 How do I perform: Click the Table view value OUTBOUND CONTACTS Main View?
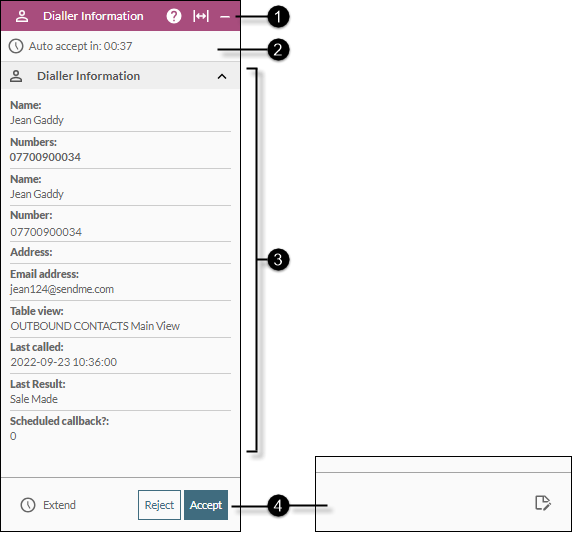[95, 326]
